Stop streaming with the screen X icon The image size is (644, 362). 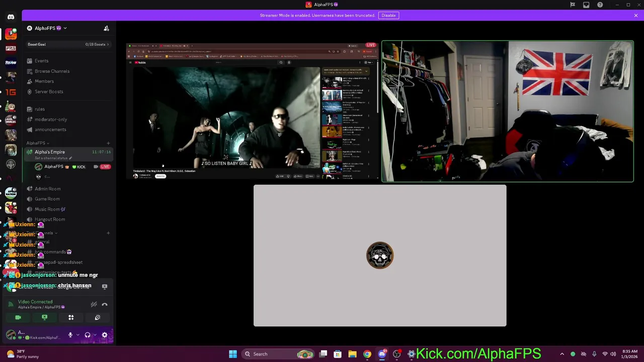tap(105, 286)
